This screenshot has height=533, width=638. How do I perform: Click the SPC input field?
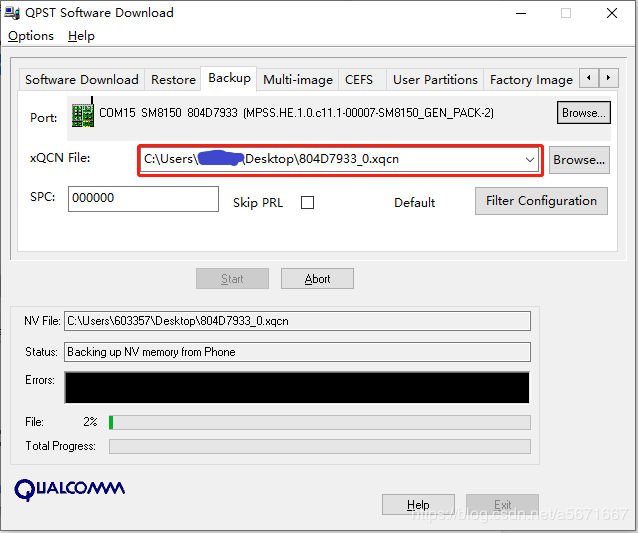coord(143,199)
